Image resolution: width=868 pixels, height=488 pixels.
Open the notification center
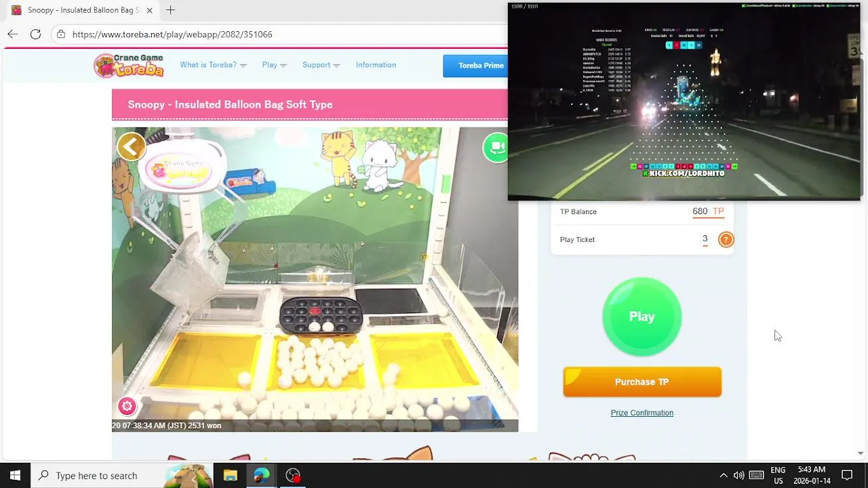(847, 475)
